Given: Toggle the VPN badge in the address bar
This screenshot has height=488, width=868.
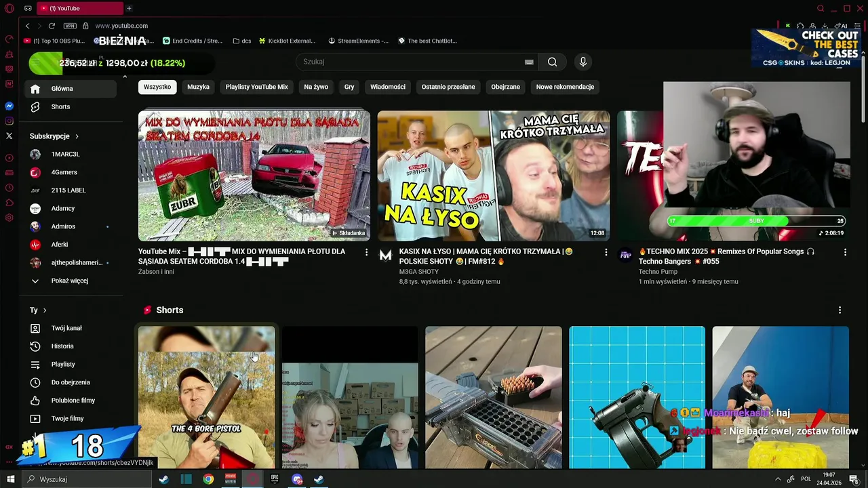Looking at the screenshot, I should 70,26.
